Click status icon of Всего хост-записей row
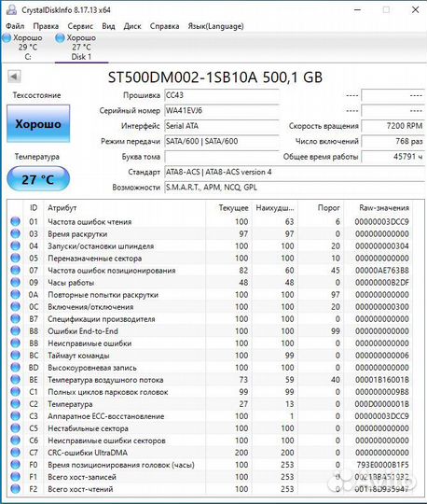This screenshot has height=504, width=427. 15,477
